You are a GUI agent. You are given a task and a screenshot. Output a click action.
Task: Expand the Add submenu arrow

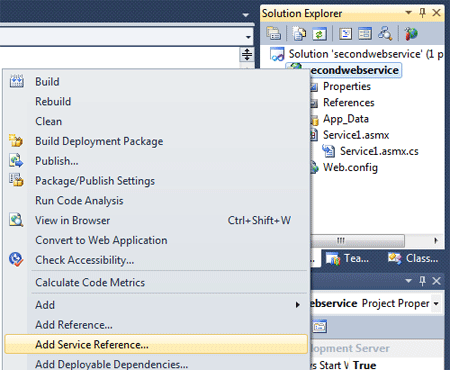click(x=297, y=305)
